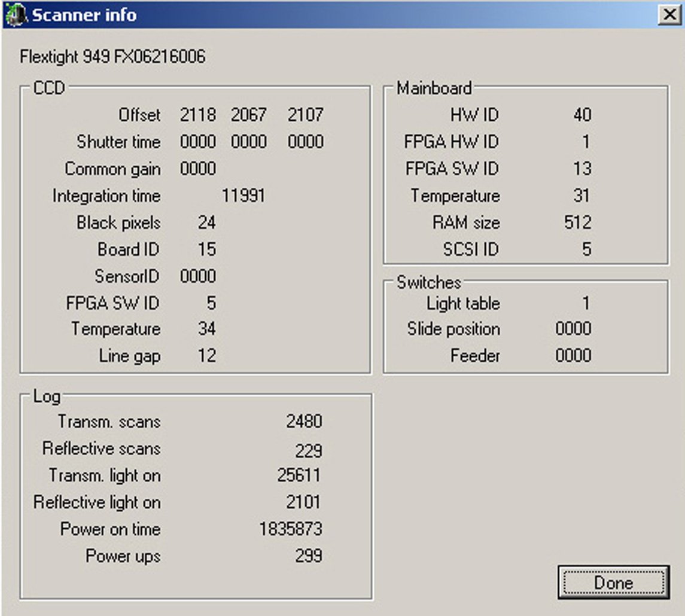Click the Scanner info title bar text
This screenshot has width=685, height=616.
tap(84, 15)
